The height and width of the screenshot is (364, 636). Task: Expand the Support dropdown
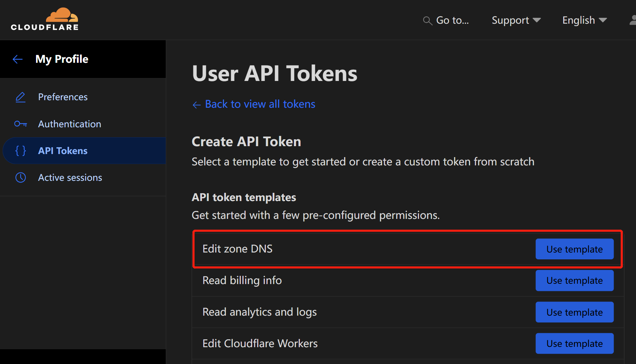point(516,20)
